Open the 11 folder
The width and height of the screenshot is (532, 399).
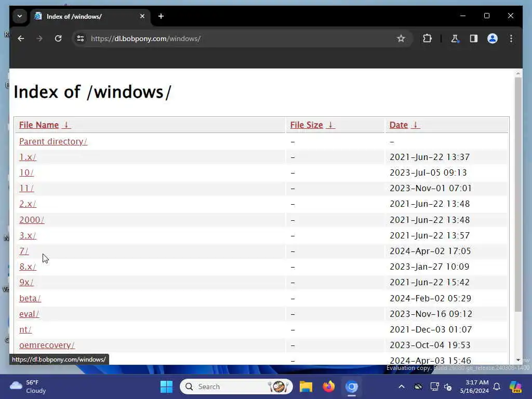(x=26, y=188)
